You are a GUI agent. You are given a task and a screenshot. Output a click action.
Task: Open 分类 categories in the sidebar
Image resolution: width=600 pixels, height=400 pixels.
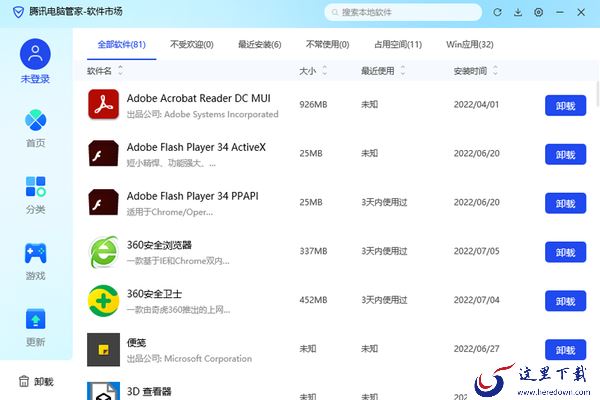pos(35,195)
